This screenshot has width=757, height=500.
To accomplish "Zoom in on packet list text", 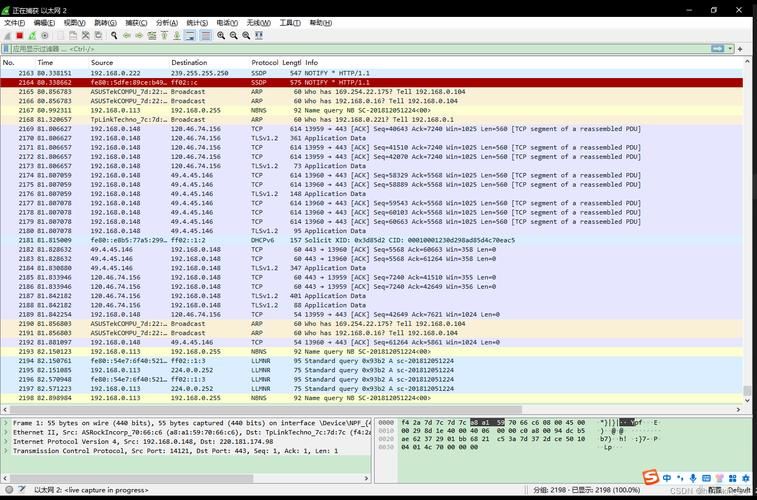I will coord(220,35).
